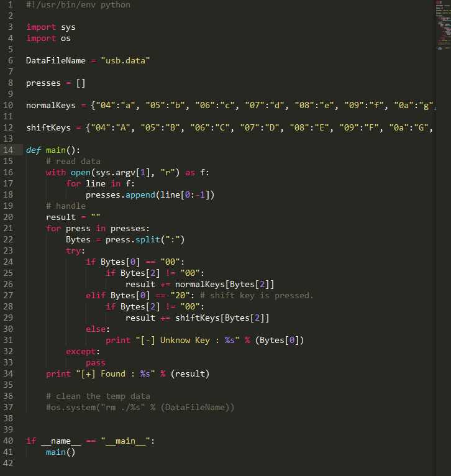Viewport: 451px width, 476px height.
Task: Click the "# handle" comment line
Action: tap(66, 206)
